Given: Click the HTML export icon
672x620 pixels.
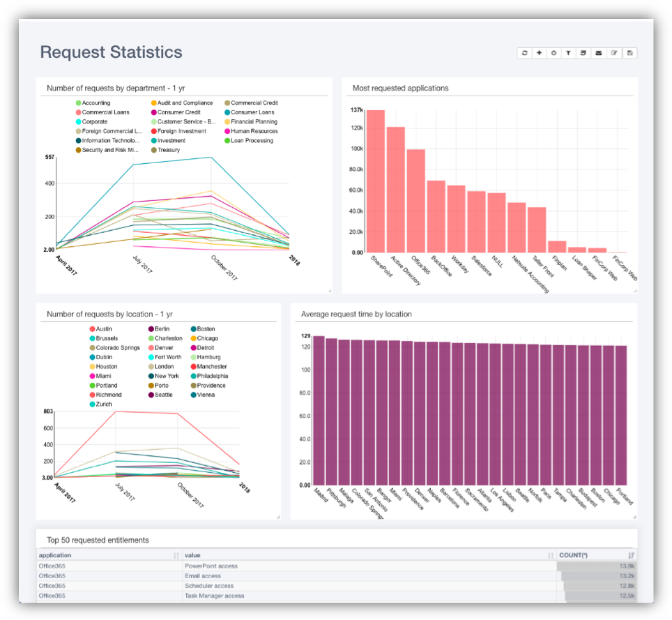Looking at the screenshot, I should [x=583, y=53].
